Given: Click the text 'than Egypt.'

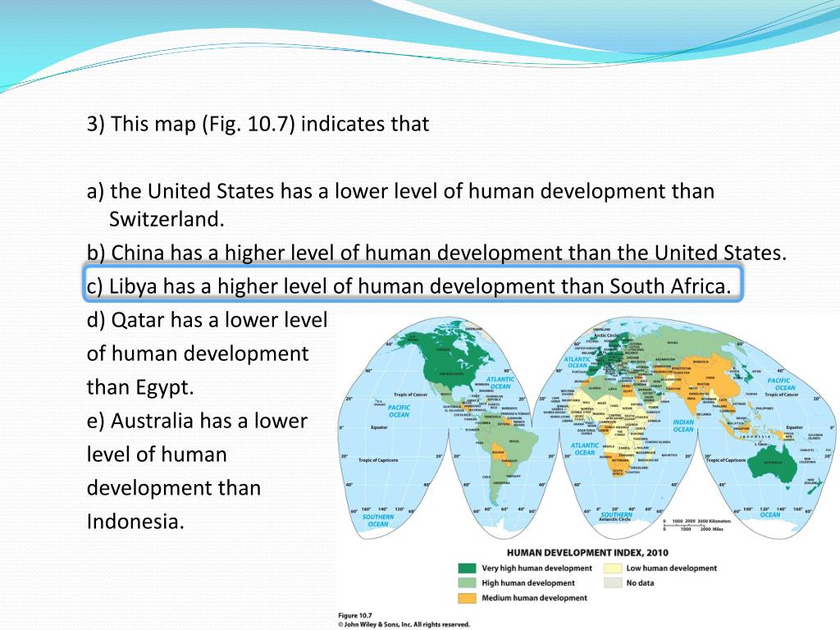Looking at the screenshot, I should click(x=140, y=387).
